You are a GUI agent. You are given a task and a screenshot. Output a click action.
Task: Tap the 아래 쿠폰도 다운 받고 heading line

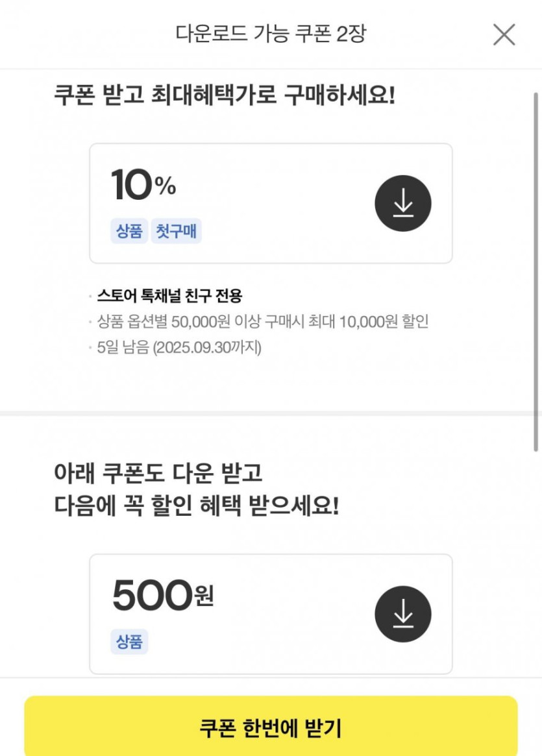[158, 472]
